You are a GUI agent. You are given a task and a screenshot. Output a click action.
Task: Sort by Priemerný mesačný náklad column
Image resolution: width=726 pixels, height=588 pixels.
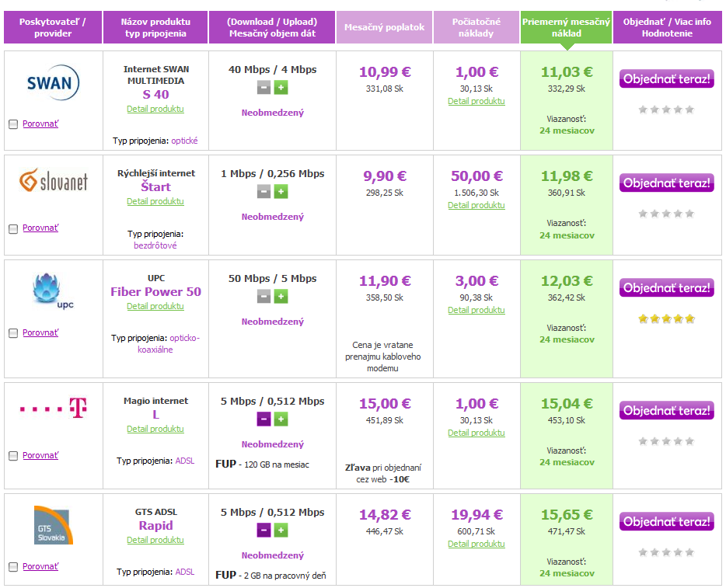tap(566, 27)
